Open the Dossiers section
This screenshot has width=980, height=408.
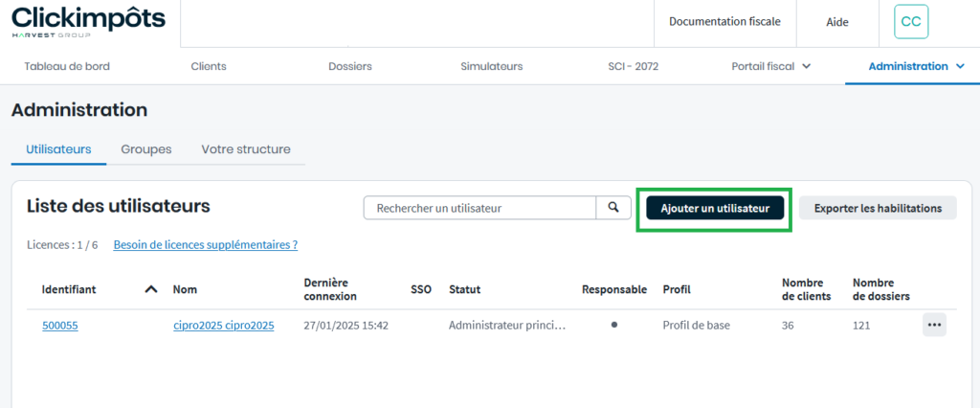click(x=349, y=66)
